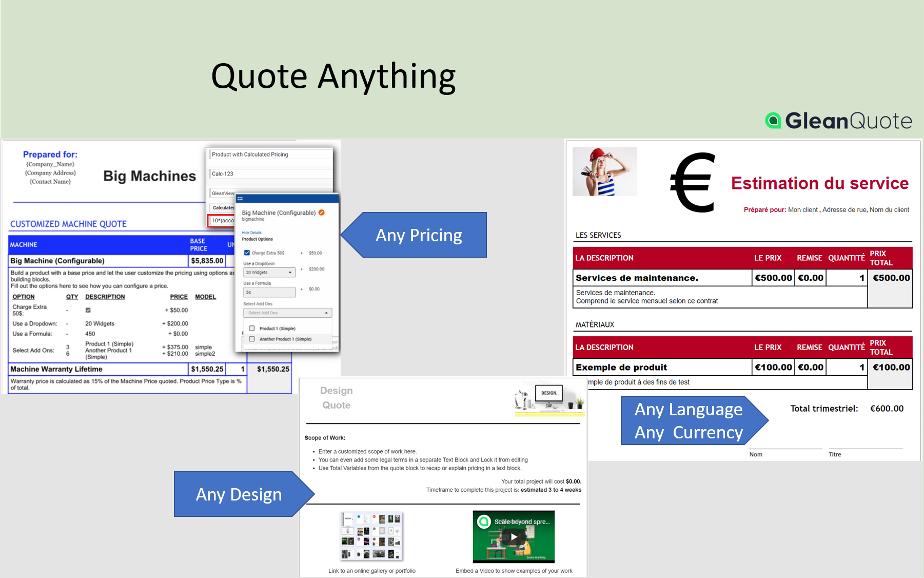Collapse the Select Add Ons list
The height and width of the screenshot is (578, 924).
326,313
